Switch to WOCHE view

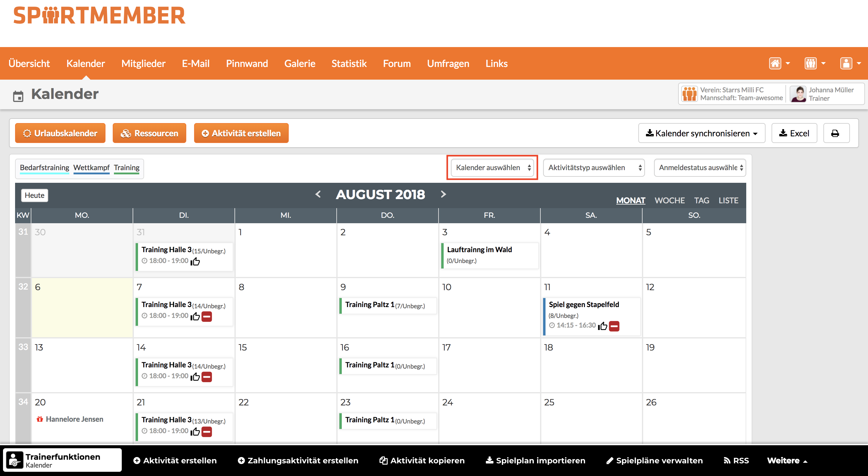coord(670,200)
